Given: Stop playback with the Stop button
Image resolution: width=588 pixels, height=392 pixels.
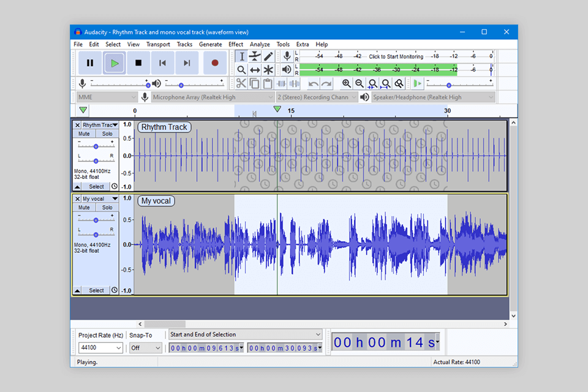Looking at the screenshot, I should pos(138,62).
